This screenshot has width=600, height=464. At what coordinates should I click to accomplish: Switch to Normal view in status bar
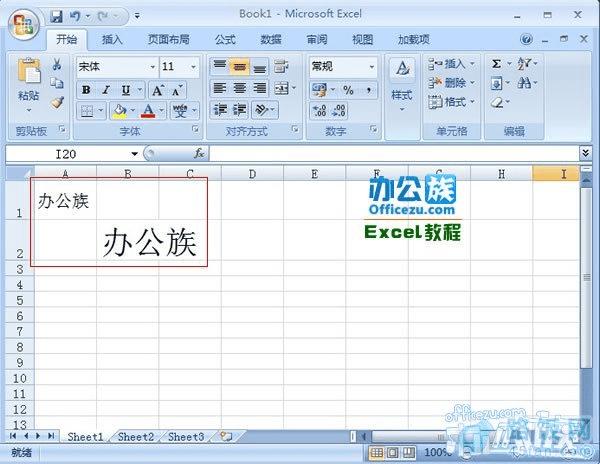tap(376, 453)
